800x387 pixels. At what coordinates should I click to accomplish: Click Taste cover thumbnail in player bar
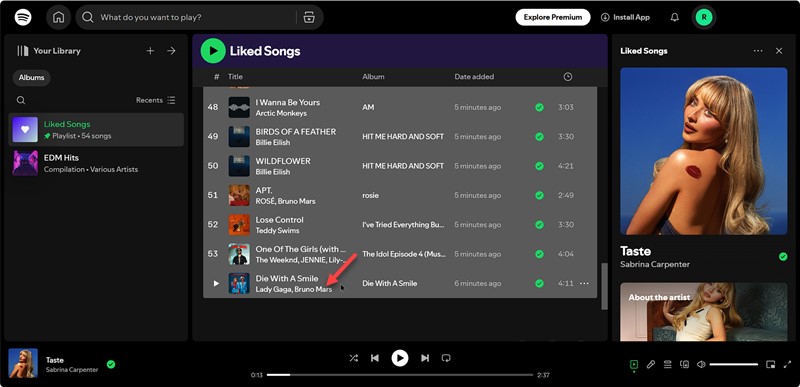point(23,363)
